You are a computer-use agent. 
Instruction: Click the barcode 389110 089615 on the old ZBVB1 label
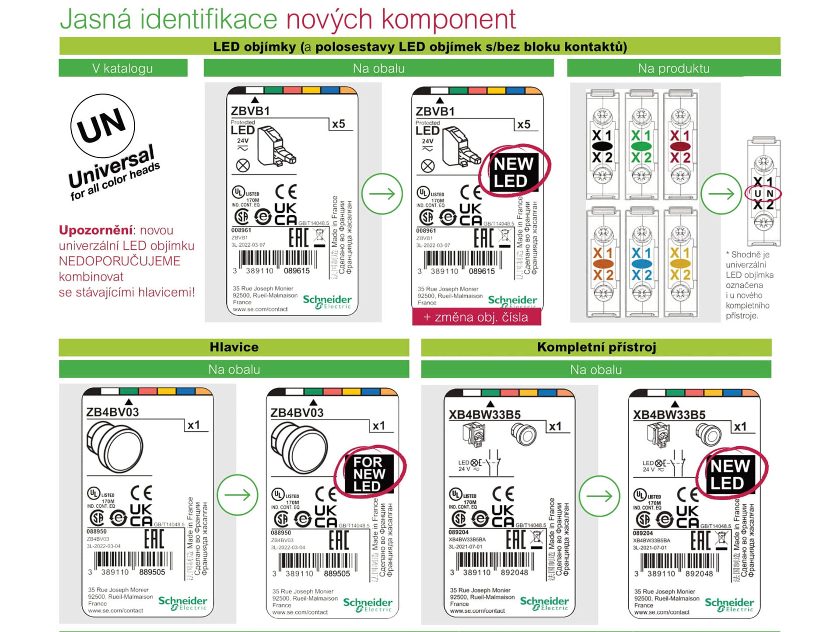point(276,262)
